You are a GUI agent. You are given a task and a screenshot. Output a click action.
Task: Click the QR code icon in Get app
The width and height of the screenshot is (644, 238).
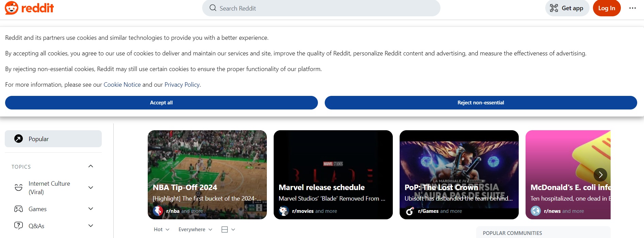tap(554, 8)
